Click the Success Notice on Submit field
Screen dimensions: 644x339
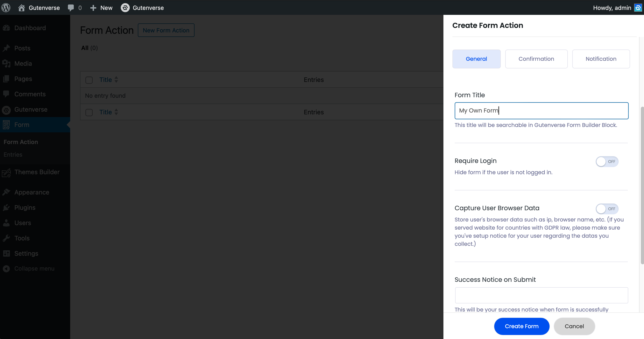[541, 295]
